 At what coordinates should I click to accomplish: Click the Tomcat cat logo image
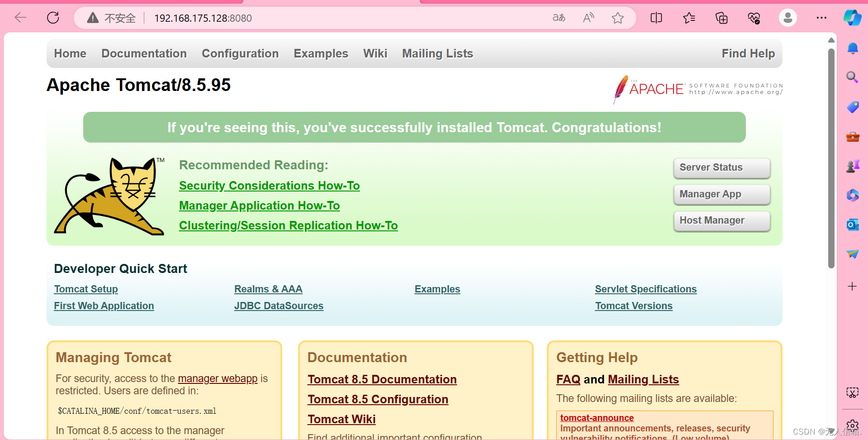[x=109, y=196]
